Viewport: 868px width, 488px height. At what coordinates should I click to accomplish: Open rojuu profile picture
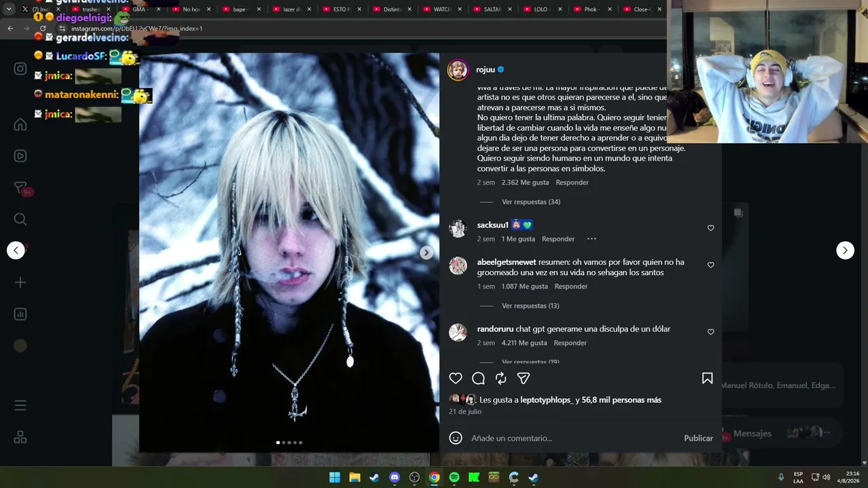pos(458,70)
